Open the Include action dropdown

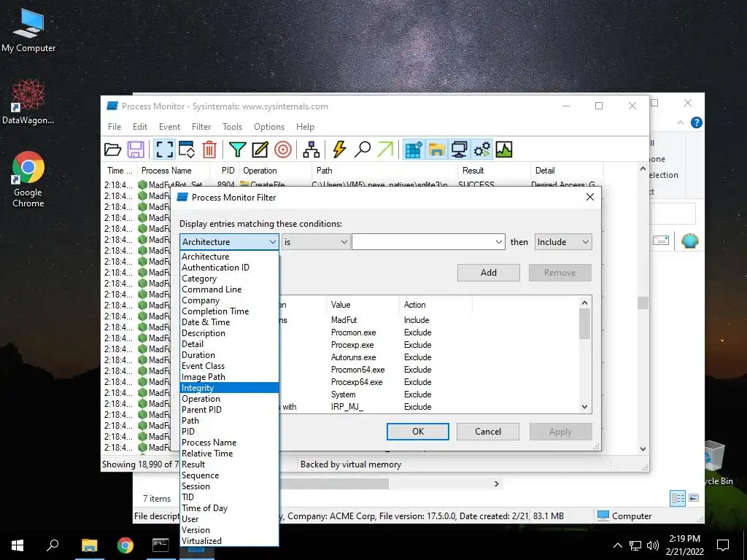pyautogui.click(x=563, y=242)
